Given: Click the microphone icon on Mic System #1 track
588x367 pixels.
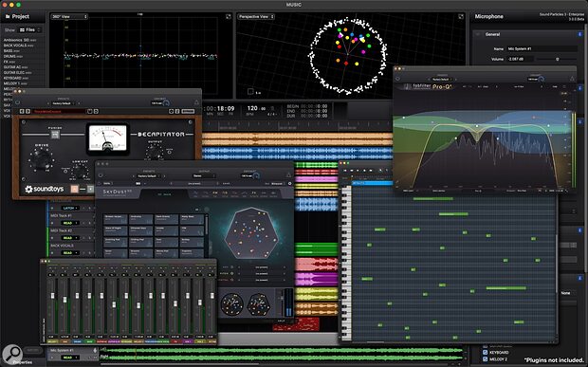Looking at the screenshot, I should 95,351.
